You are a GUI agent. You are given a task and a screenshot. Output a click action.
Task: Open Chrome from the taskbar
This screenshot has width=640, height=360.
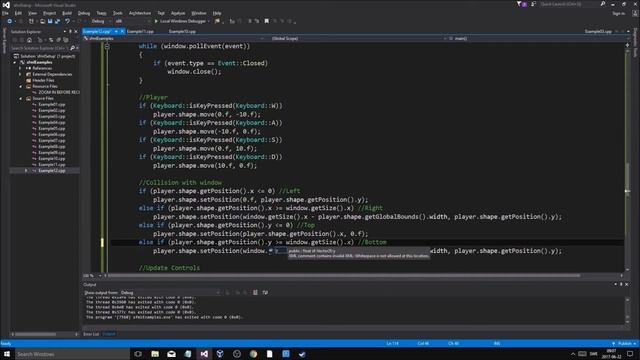click(x=253, y=354)
